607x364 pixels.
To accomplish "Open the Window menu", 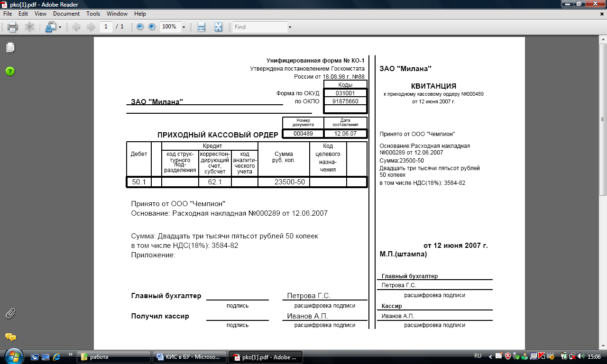I will (117, 14).
